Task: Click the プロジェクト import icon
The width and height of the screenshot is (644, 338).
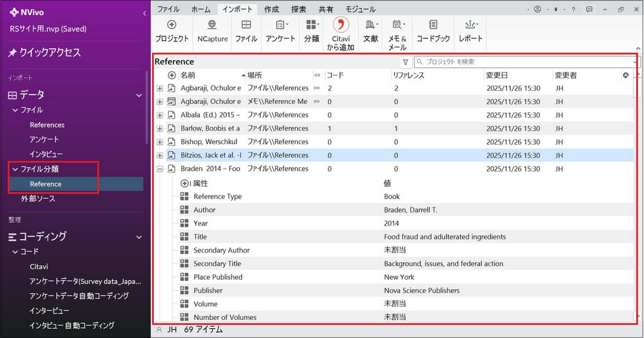Action: point(172,25)
